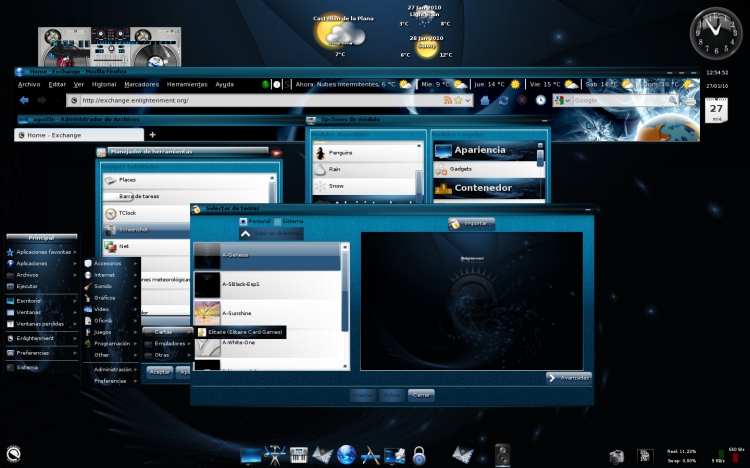Click the analog clock gadget
The image size is (750, 468).
716,33
